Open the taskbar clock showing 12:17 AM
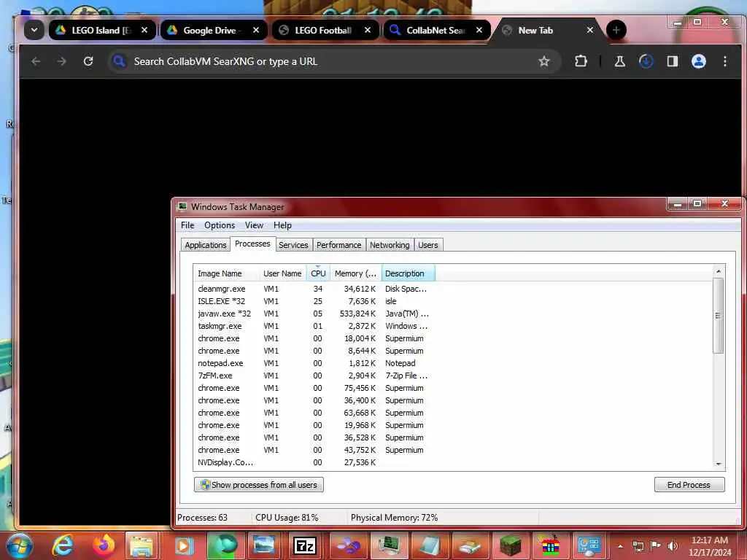 tap(709, 546)
